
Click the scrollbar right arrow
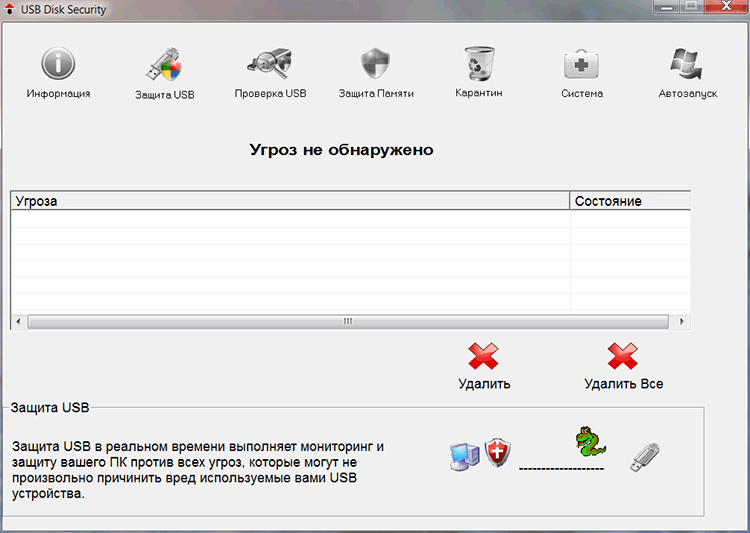coord(682,322)
